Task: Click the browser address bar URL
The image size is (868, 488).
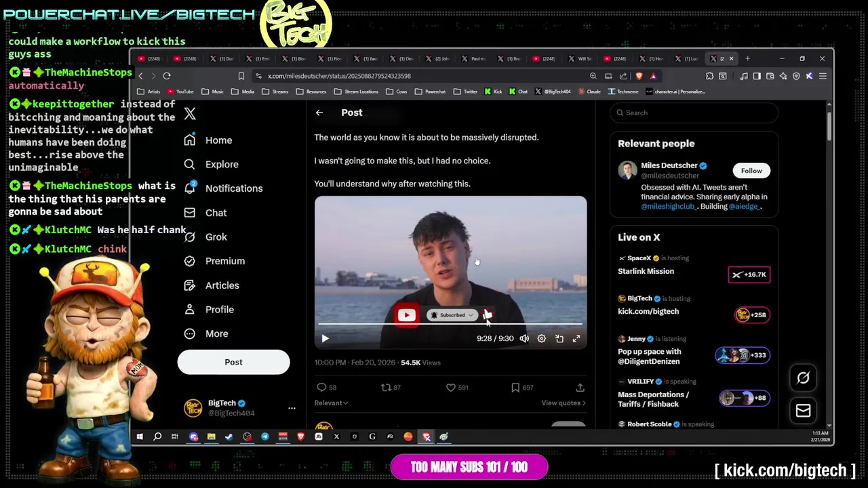Action: pyautogui.click(x=339, y=76)
